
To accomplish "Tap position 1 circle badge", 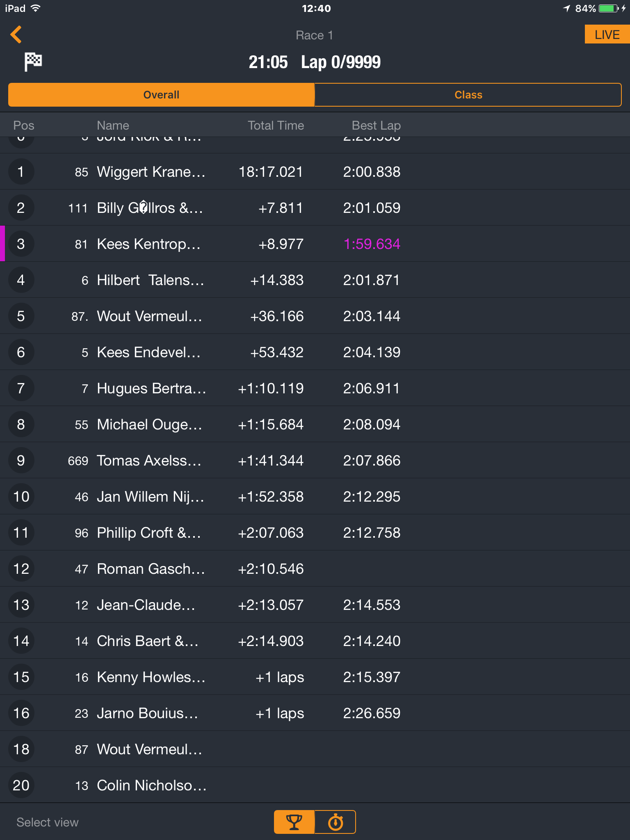I will (x=21, y=171).
